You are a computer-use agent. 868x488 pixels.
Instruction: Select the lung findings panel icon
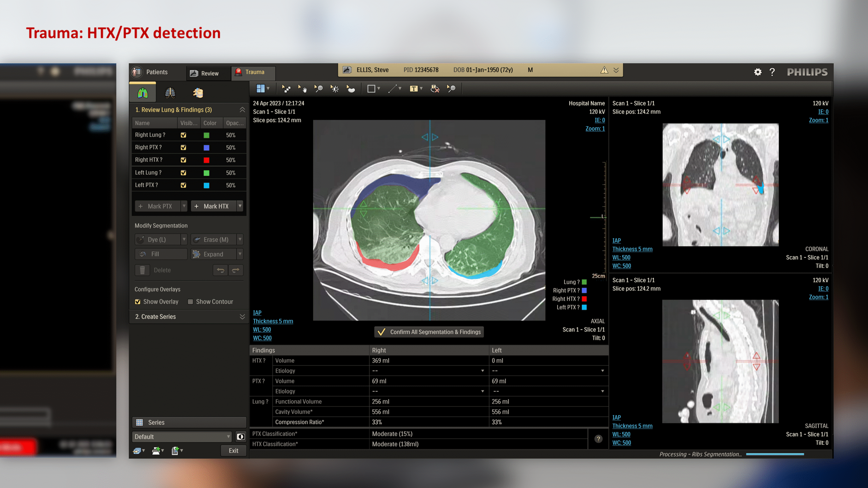pyautogui.click(x=143, y=93)
